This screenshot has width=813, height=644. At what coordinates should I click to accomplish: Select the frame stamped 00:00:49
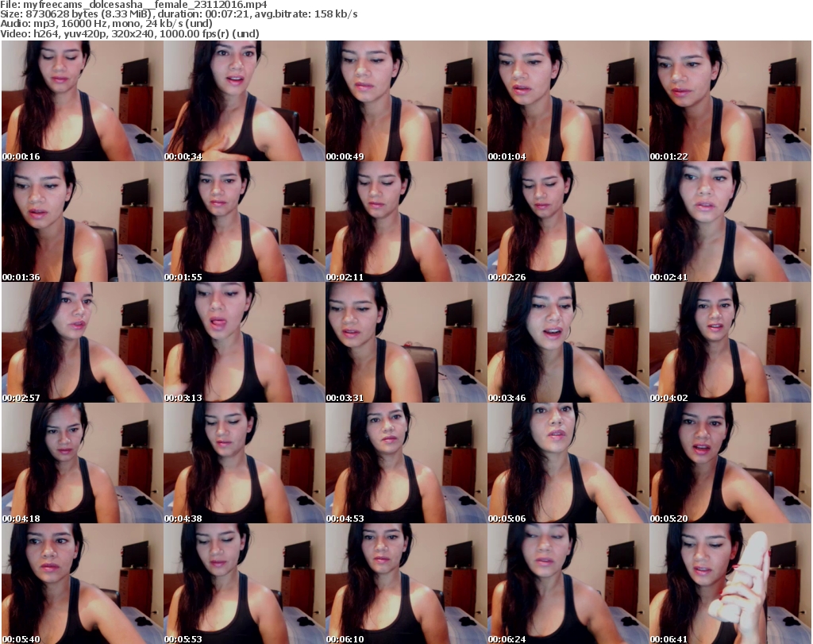(x=406, y=101)
